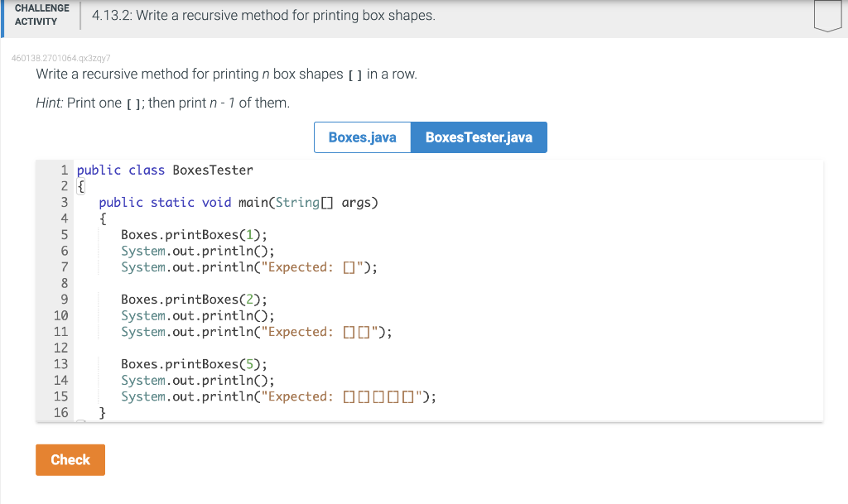Click System.out.println() on line 6

click(197, 251)
